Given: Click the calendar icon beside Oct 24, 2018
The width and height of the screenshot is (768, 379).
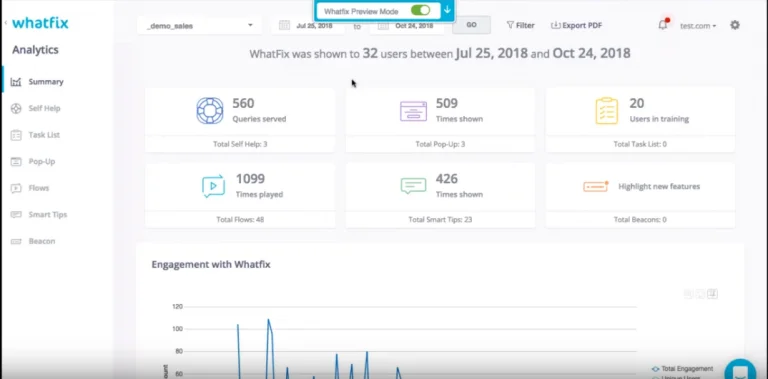Looking at the screenshot, I should coord(383,25).
